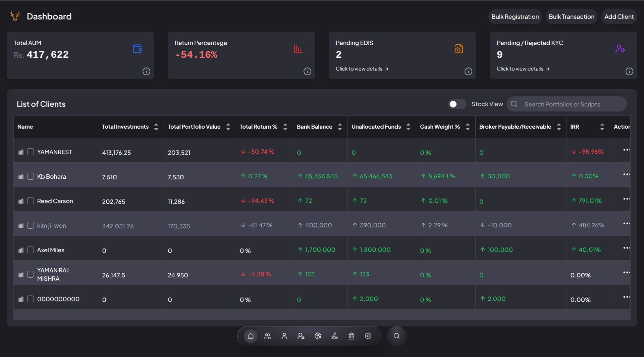644x357 pixels.
Task: Open the chart icon beside Kb Bohara
Action: coord(20,177)
